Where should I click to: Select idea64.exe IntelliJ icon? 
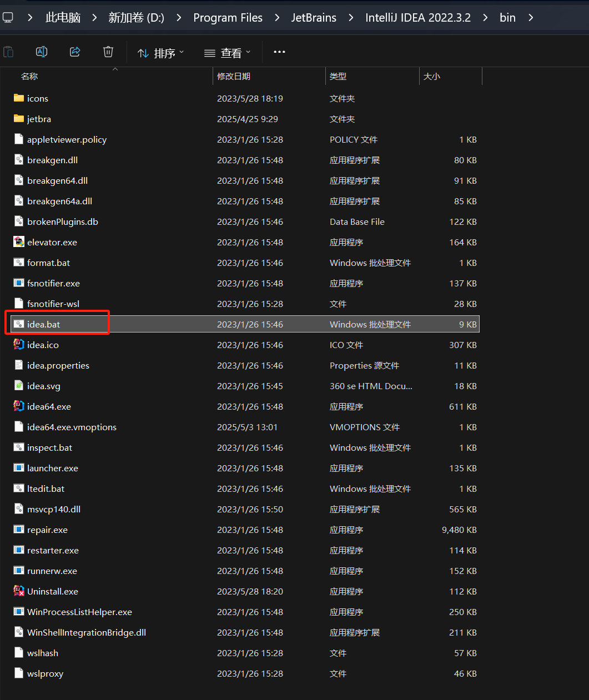tap(19, 406)
